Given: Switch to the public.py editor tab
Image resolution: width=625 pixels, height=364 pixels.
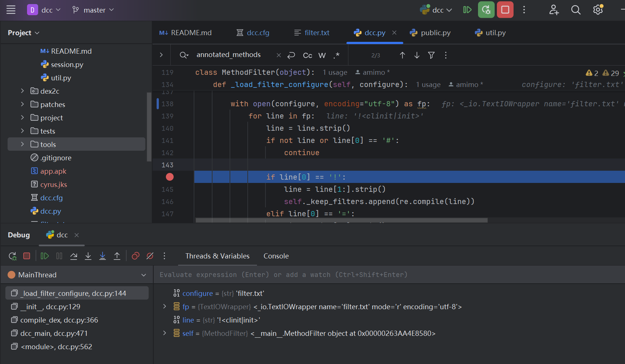Looking at the screenshot, I should pyautogui.click(x=430, y=33).
